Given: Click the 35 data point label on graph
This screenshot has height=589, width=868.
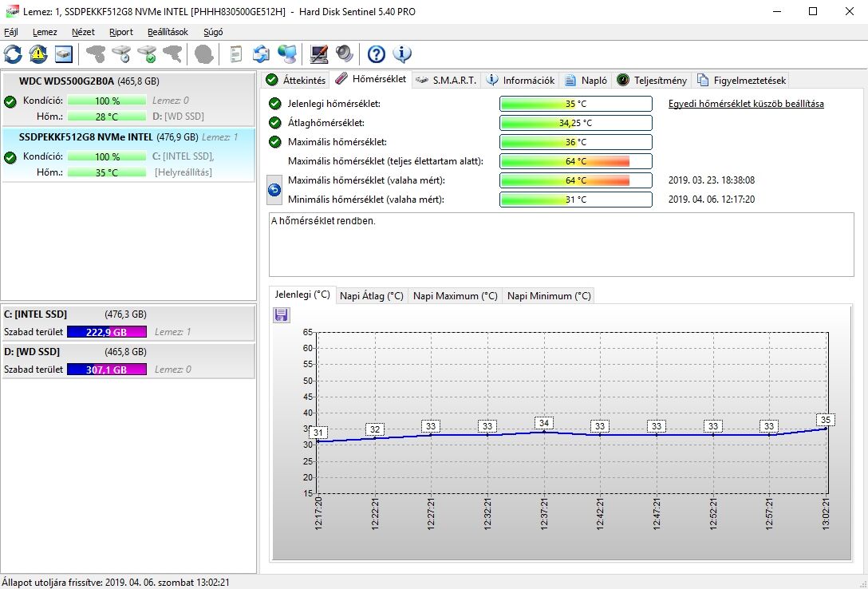Looking at the screenshot, I should 826,420.
